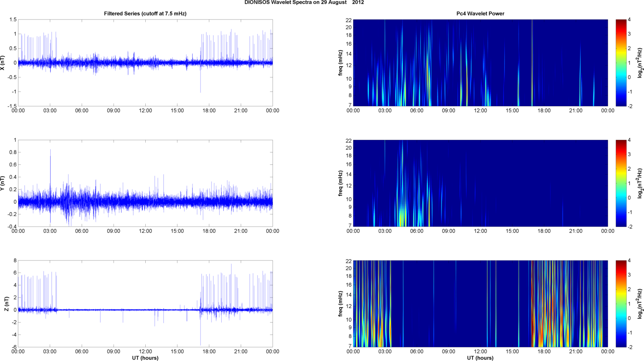644x361 pixels.
Task: Click inside the X filtered time series plot
Action: (x=145, y=63)
